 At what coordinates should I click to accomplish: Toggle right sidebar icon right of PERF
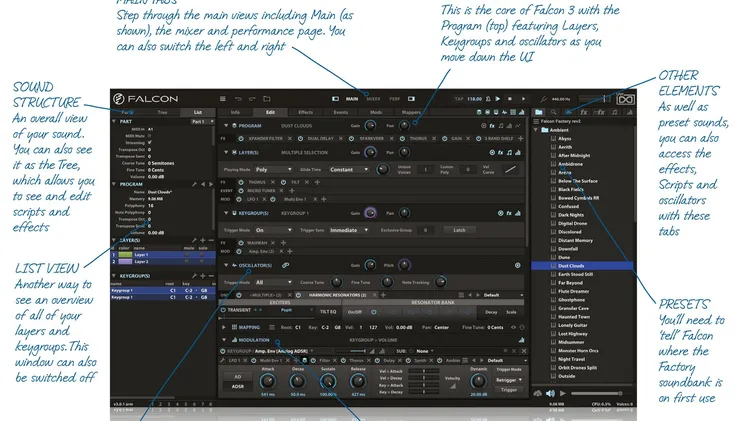(x=411, y=99)
